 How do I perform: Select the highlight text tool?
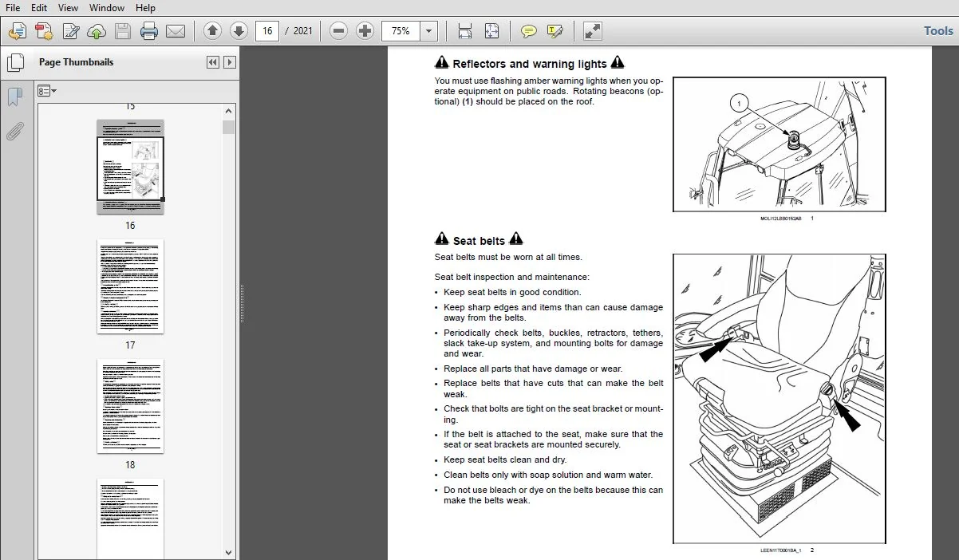tap(554, 31)
